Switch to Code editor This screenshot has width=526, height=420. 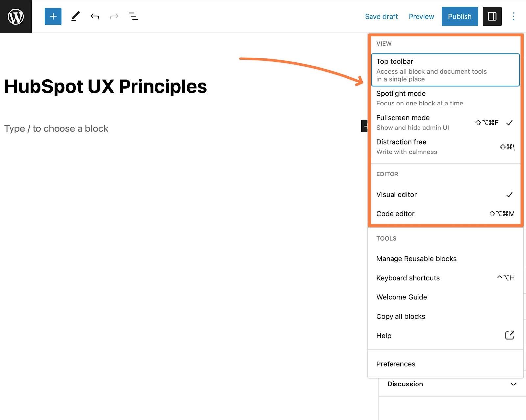click(445, 214)
